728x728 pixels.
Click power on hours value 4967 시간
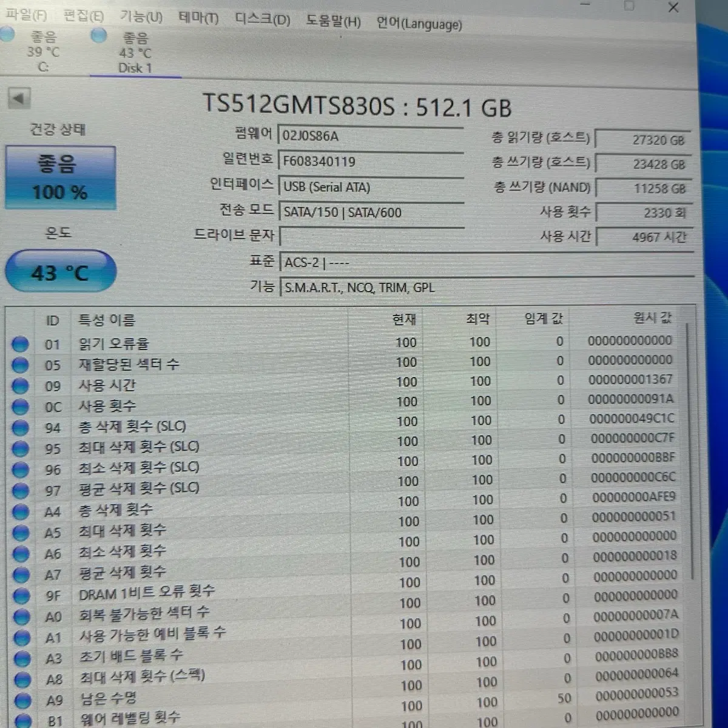(x=645, y=237)
